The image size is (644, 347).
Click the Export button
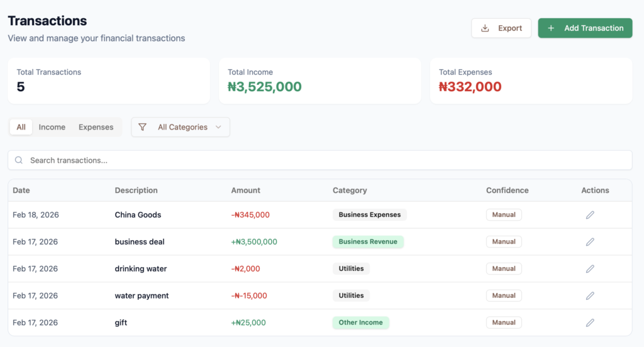[x=501, y=28]
